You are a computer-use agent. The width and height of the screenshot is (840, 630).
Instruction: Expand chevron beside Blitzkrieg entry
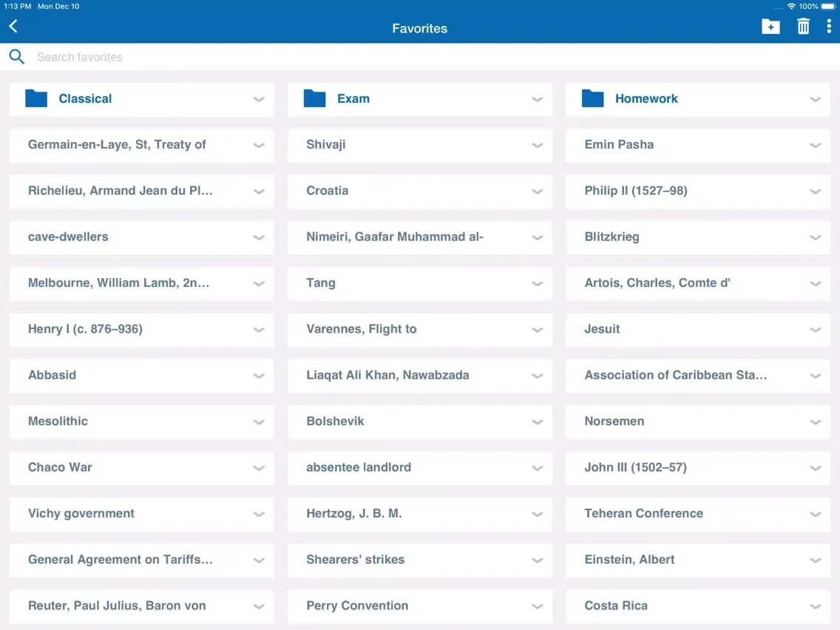(x=816, y=237)
